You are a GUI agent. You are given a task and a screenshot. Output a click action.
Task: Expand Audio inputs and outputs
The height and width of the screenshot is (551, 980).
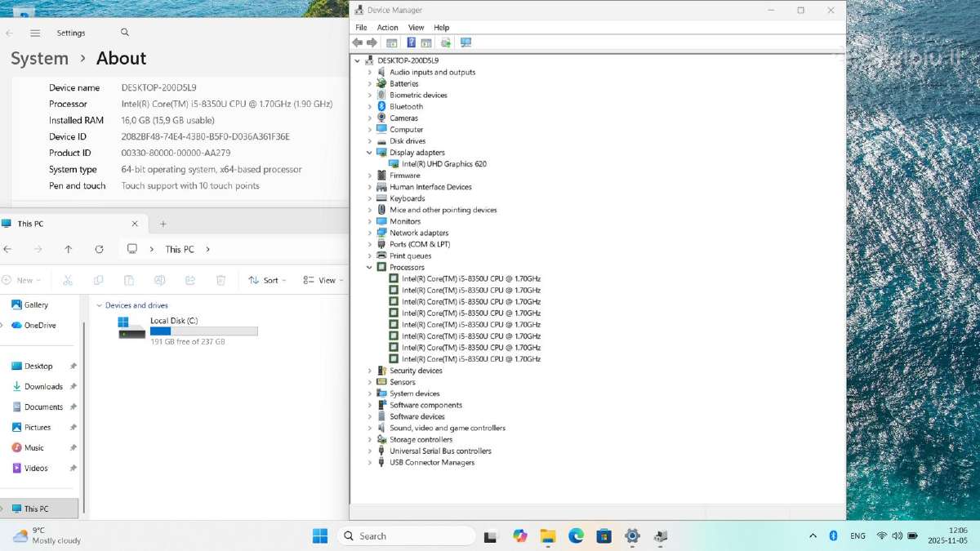click(369, 73)
